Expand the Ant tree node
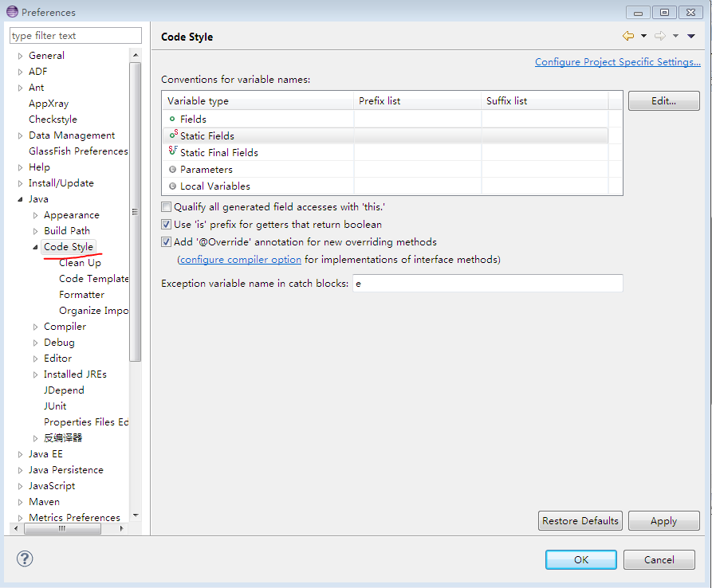Image resolution: width=712 pixels, height=588 pixels. point(20,88)
